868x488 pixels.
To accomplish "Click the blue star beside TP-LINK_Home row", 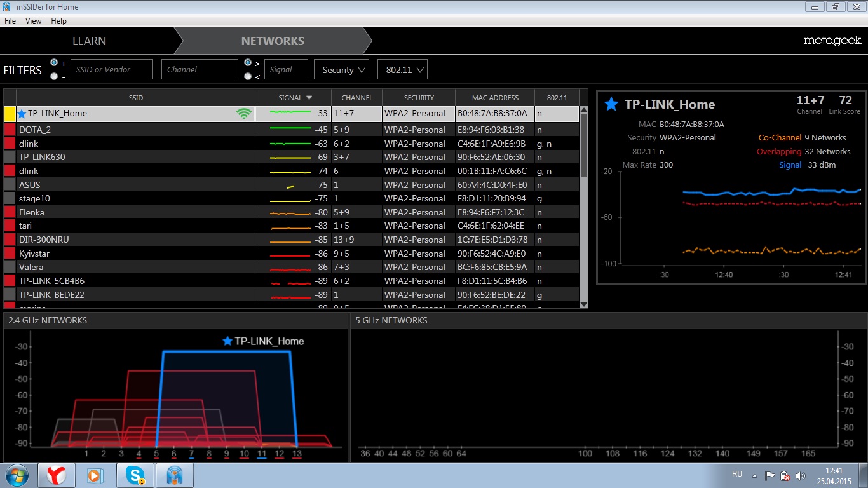I will point(22,114).
